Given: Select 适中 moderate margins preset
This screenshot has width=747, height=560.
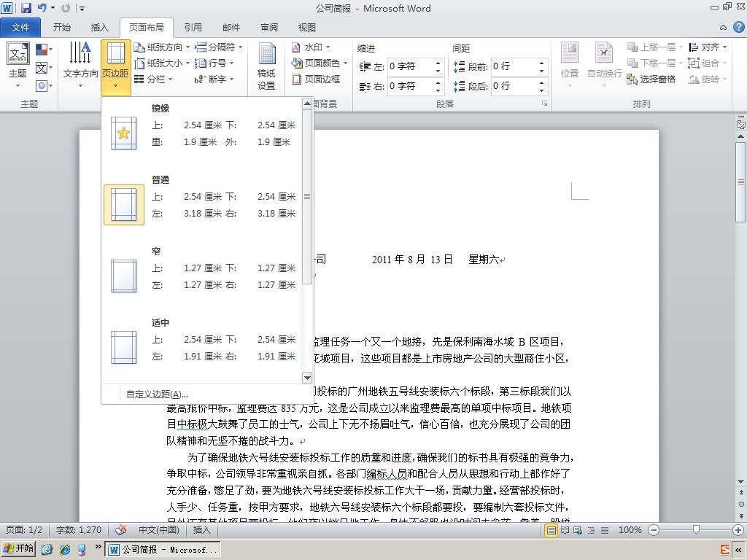Looking at the screenshot, I should click(201, 348).
